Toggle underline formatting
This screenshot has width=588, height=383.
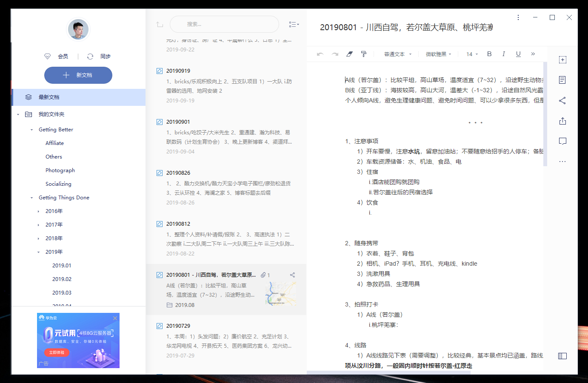[518, 54]
